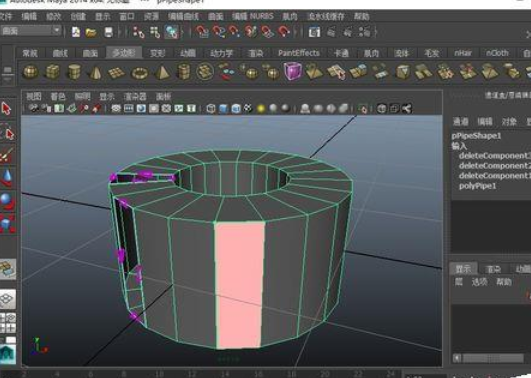Viewport: 531px width, 378px height.
Task: Open the channel box 通道 menu
Action: 461,122
